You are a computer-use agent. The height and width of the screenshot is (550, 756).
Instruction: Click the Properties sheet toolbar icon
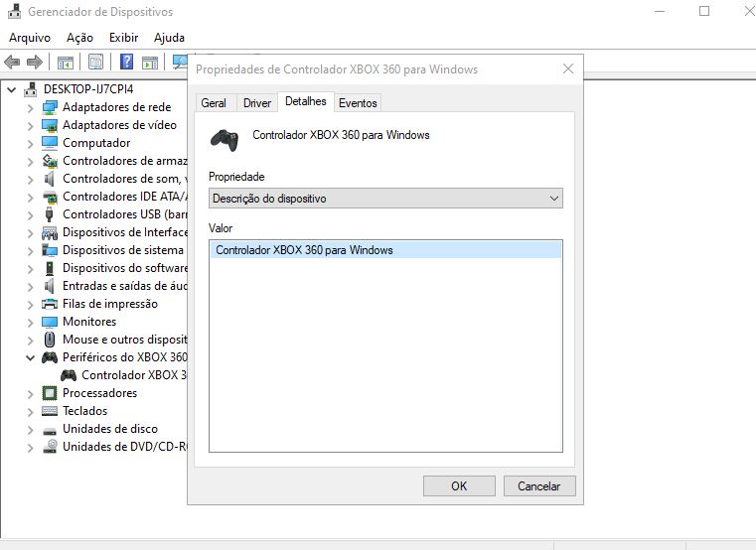(x=96, y=62)
